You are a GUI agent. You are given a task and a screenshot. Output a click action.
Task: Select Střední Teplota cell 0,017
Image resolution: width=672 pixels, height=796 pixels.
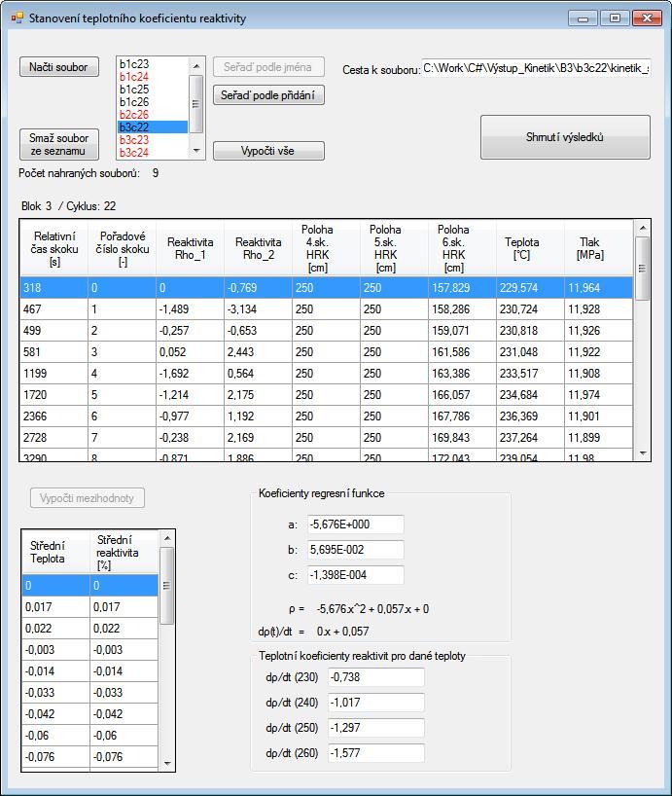[55, 606]
